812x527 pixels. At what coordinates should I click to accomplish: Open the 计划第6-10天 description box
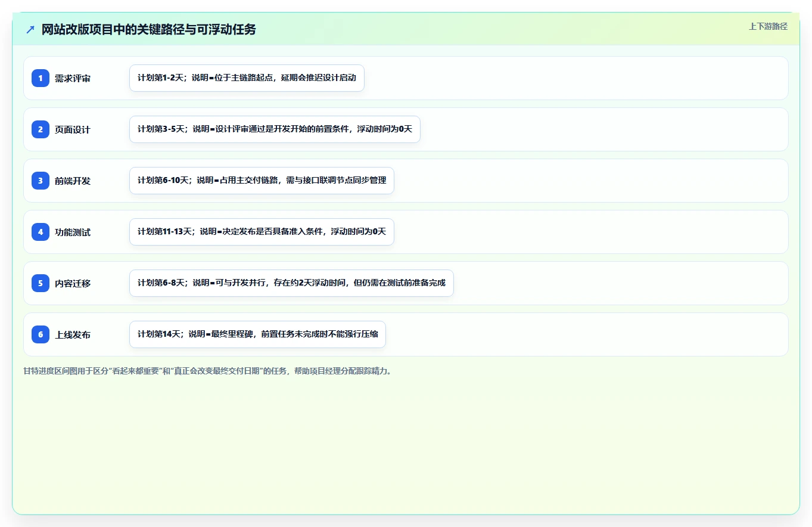(x=262, y=181)
